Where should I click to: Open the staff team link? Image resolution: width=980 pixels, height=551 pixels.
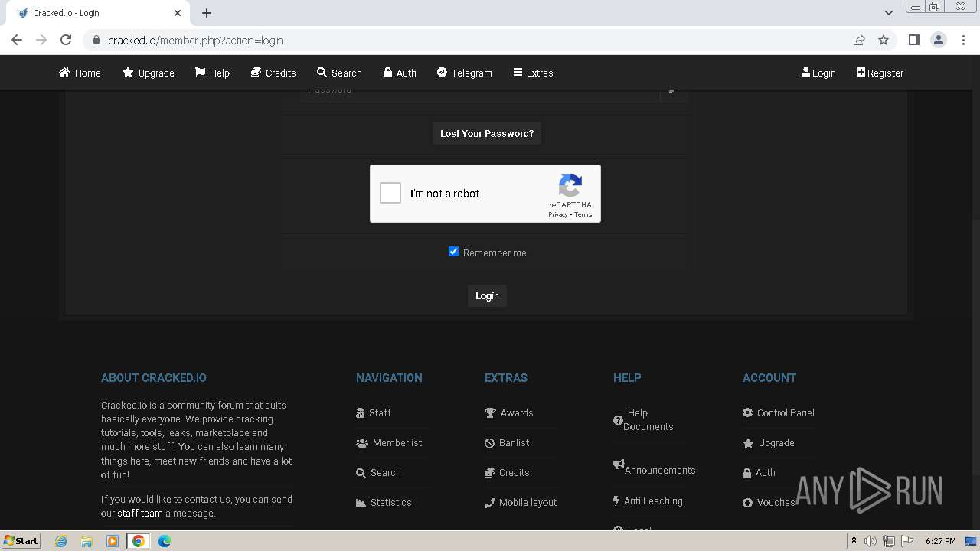[x=140, y=513]
